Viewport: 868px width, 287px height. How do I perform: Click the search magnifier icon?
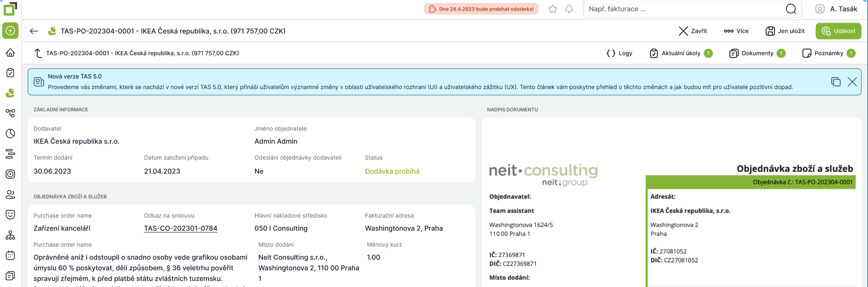(791, 9)
